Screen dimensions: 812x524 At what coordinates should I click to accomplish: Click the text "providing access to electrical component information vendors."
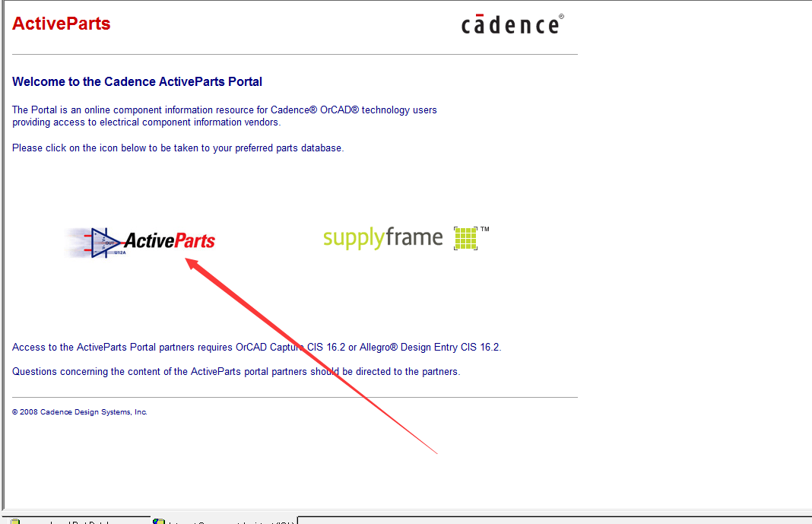[x=147, y=122]
